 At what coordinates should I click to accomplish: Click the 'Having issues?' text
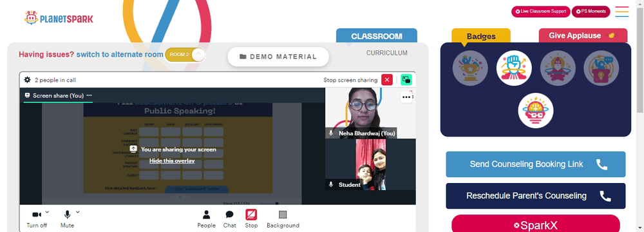[46, 54]
